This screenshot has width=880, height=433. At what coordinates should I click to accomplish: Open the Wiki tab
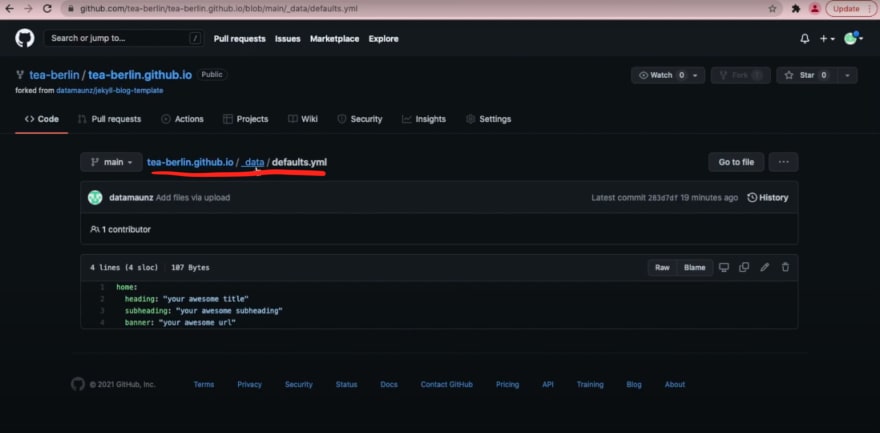pos(303,119)
